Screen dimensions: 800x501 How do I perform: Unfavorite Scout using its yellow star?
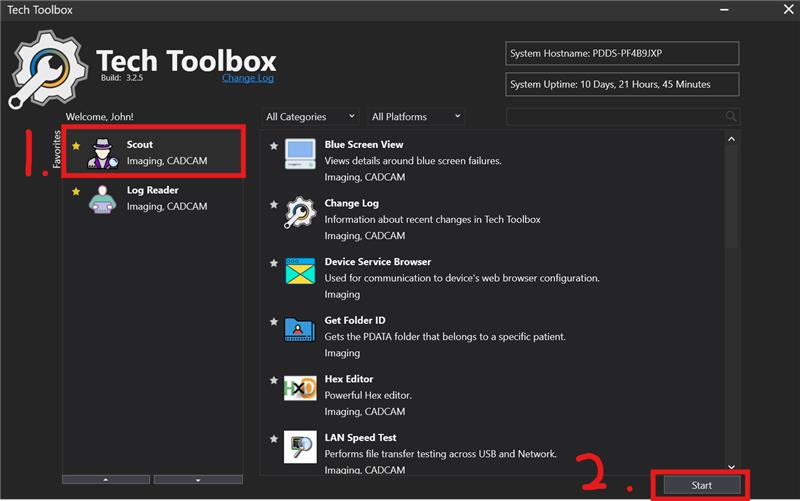[x=76, y=146]
